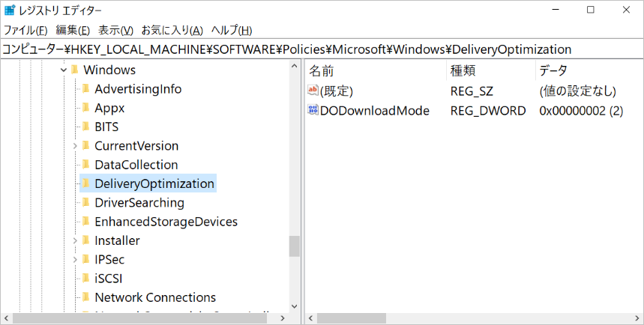Click the registry path address bar

[322, 49]
